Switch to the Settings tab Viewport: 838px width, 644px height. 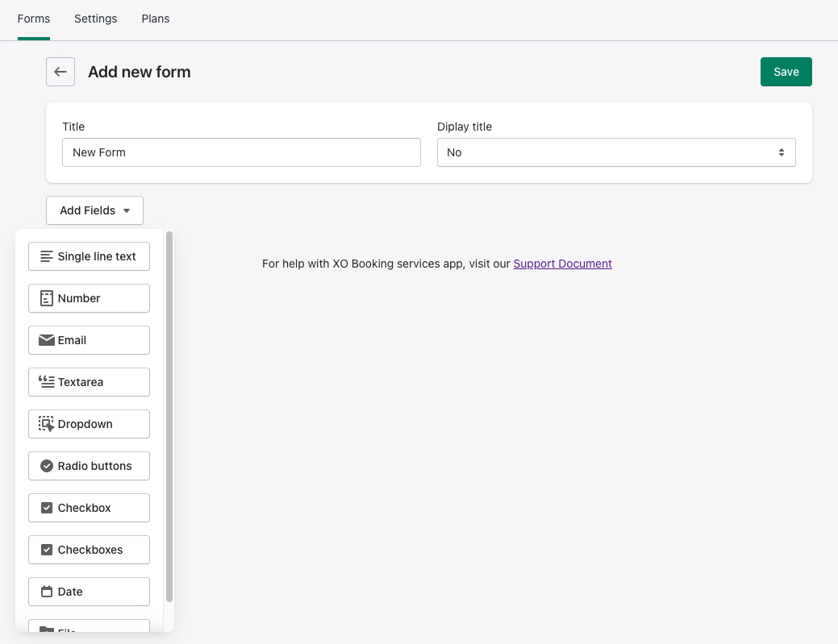click(95, 19)
